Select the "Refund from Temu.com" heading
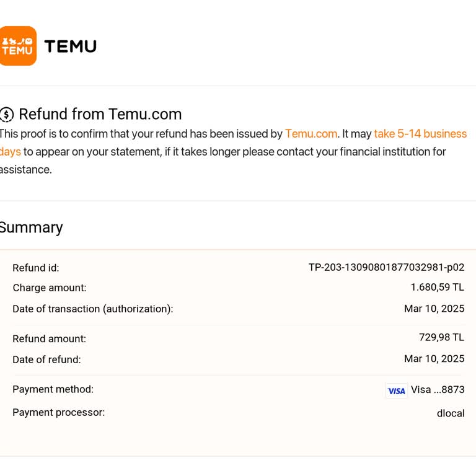Screen dimensions: 476x476 tap(100, 115)
